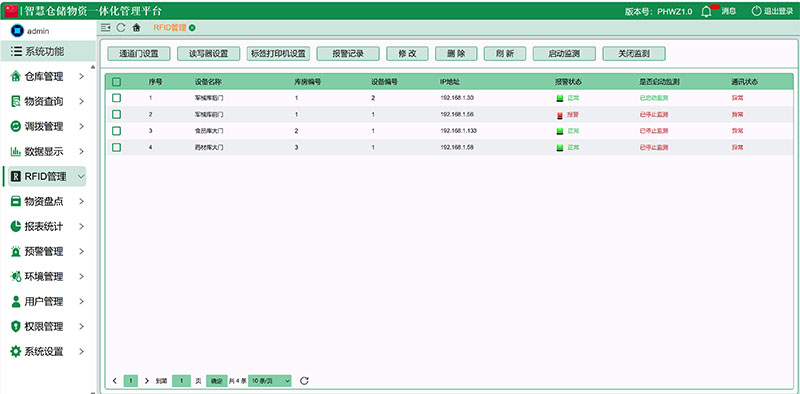Go to home via house icon
Viewport: 800px width, 394px height.
click(x=136, y=28)
